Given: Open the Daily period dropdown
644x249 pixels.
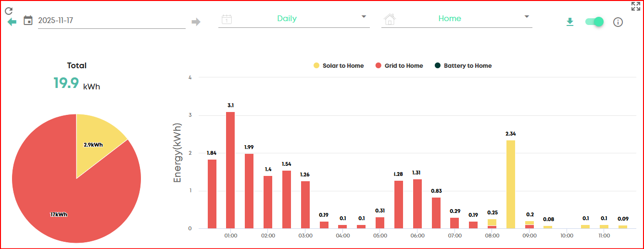Looking at the screenshot, I should pyautogui.click(x=294, y=19).
